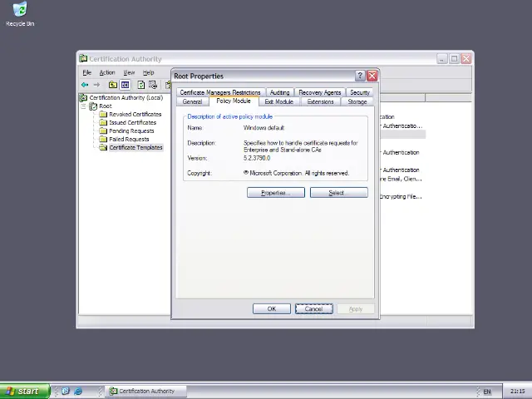Close the Root Properties dialog with the red X
The width and height of the screenshot is (532, 399).
pyautogui.click(x=372, y=76)
